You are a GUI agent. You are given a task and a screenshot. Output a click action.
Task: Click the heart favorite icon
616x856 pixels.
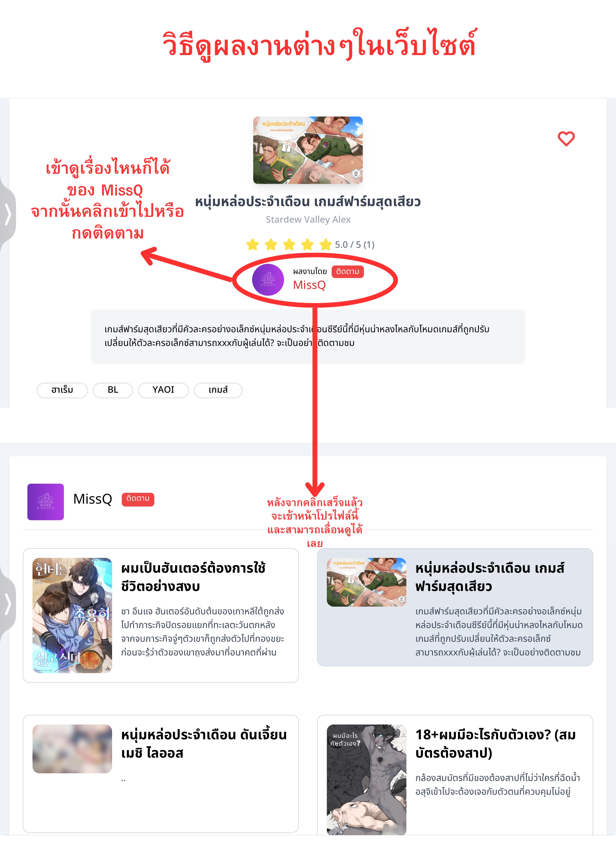click(x=566, y=138)
